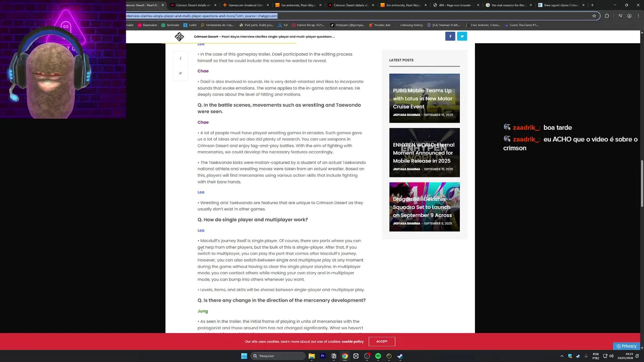Screen dimensions: 644x362
Task: Open the Ferramenta de insp bookmark
Action: [217, 25]
